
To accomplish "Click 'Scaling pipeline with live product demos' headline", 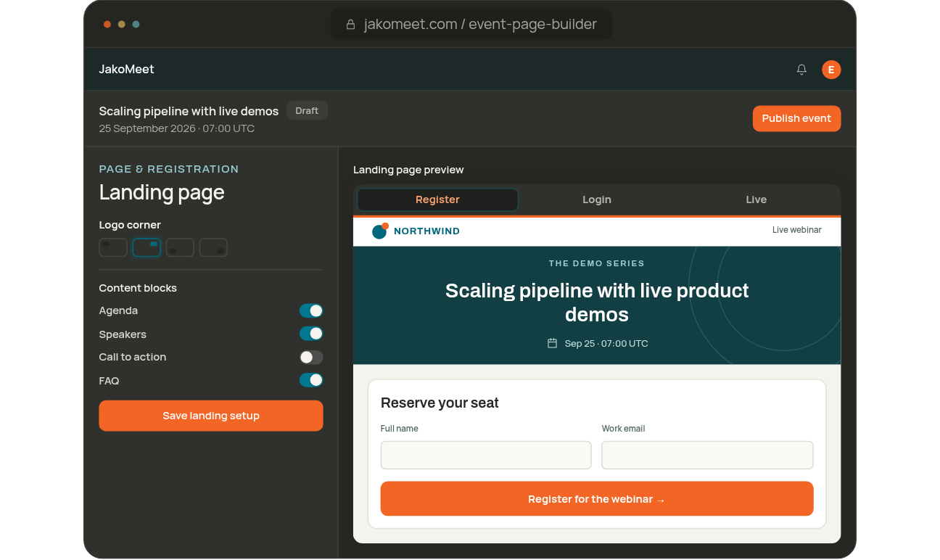I will [x=597, y=302].
